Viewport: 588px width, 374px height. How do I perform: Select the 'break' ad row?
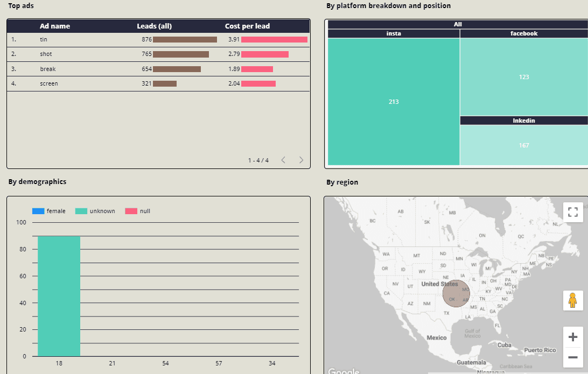click(x=158, y=69)
